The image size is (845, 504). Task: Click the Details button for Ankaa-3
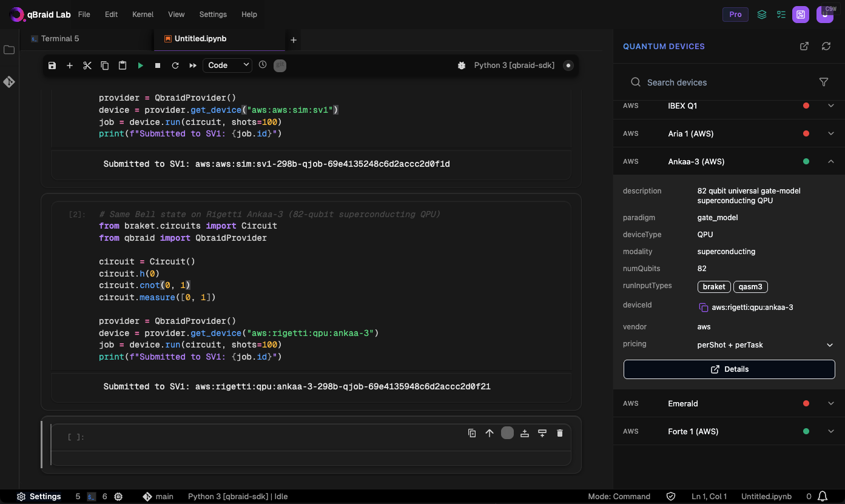coord(729,369)
